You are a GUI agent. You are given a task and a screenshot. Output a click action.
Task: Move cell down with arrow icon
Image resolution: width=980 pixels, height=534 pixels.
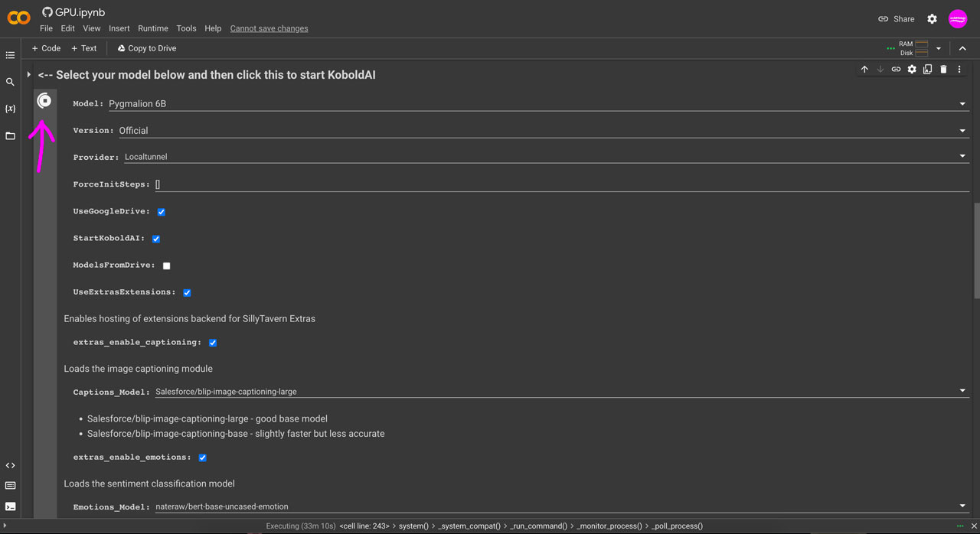pos(880,70)
